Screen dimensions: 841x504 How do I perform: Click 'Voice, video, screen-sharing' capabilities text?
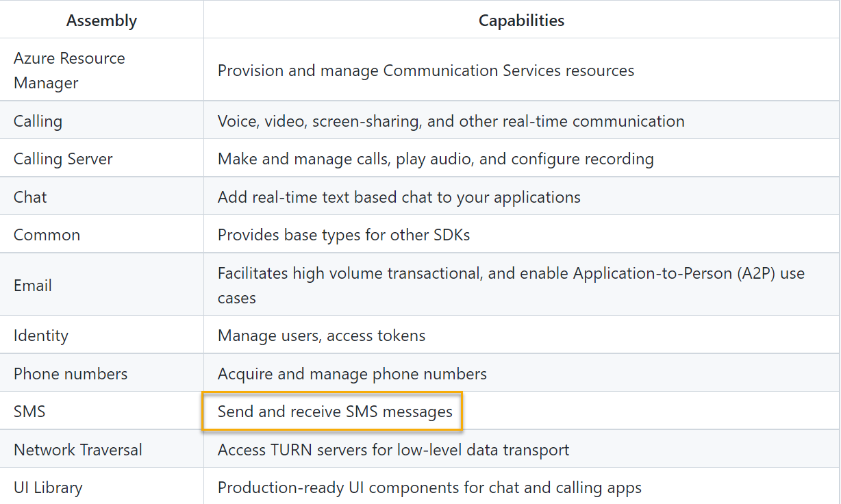(451, 121)
